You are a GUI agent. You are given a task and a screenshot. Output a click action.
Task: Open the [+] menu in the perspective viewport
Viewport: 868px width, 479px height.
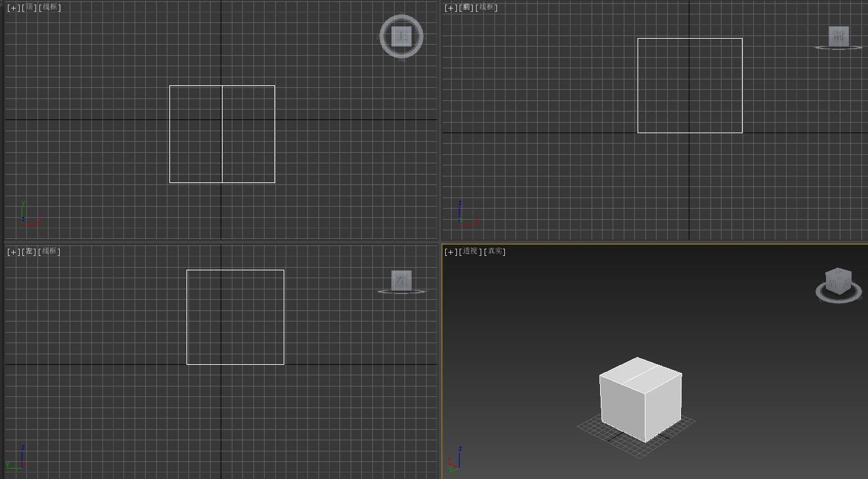click(x=450, y=251)
